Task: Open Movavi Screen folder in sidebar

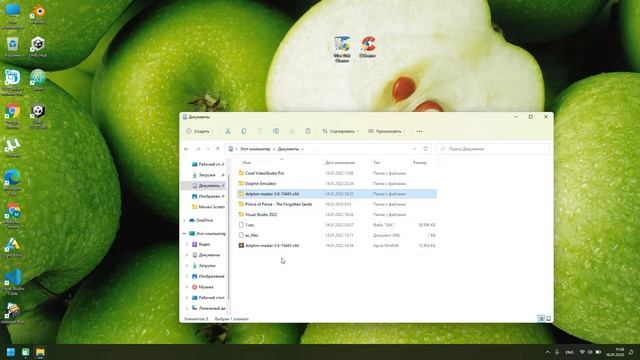Action: 208,207
